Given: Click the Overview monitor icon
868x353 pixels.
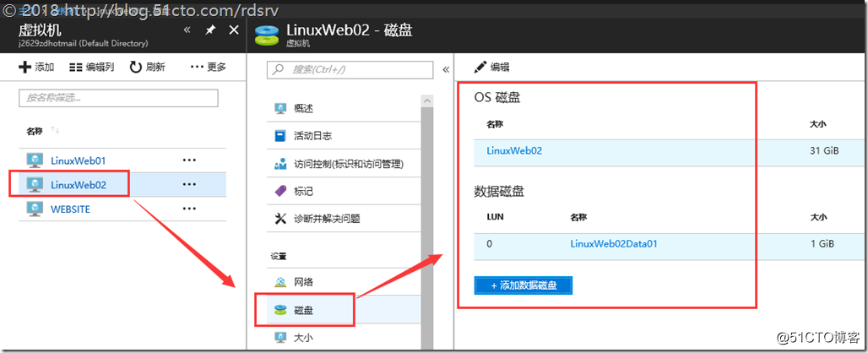Looking at the screenshot, I should [281, 108].
